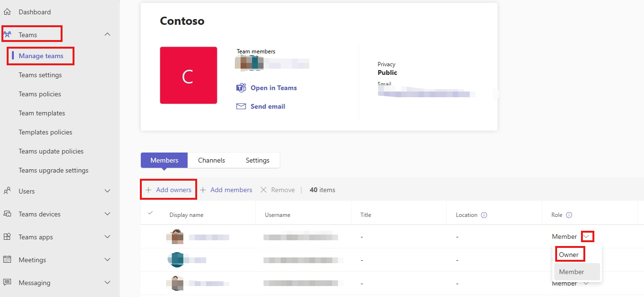Image resolution: width=644 pixels, height=297 pixels.
Task: Click the X icon of Remove
Action: (x=264, y=190)
